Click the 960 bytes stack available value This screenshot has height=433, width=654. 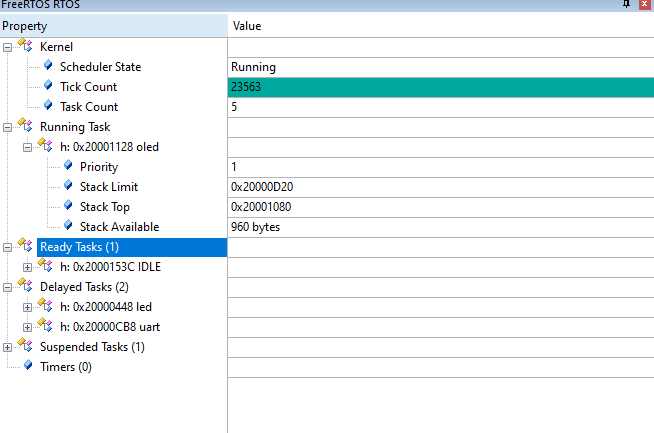point(255,227)
